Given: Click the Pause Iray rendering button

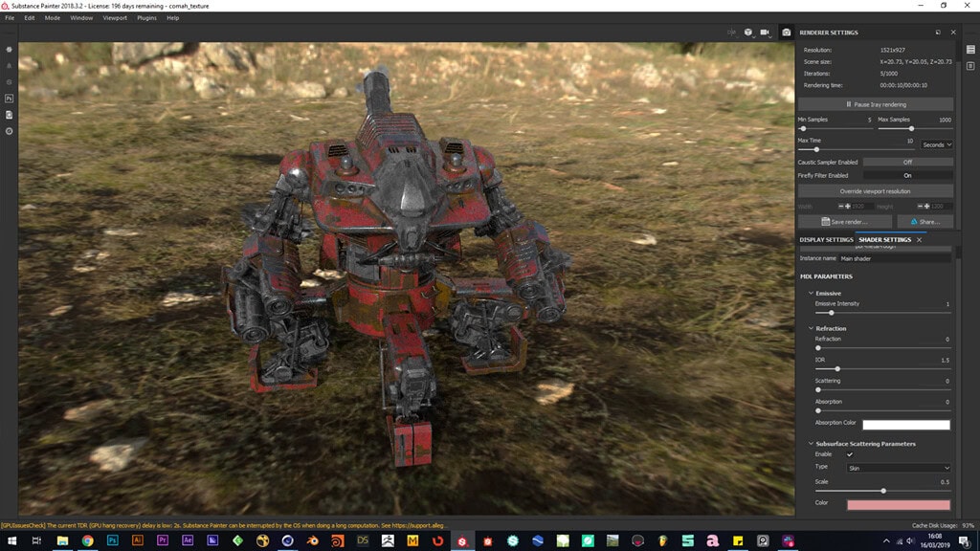Looking at the screenshot, I should (875, 104).
